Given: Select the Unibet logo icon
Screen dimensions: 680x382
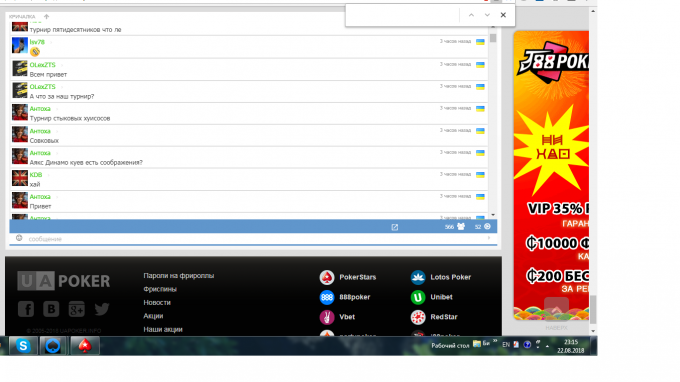Looking at the screenshot, I should (418, 297).
